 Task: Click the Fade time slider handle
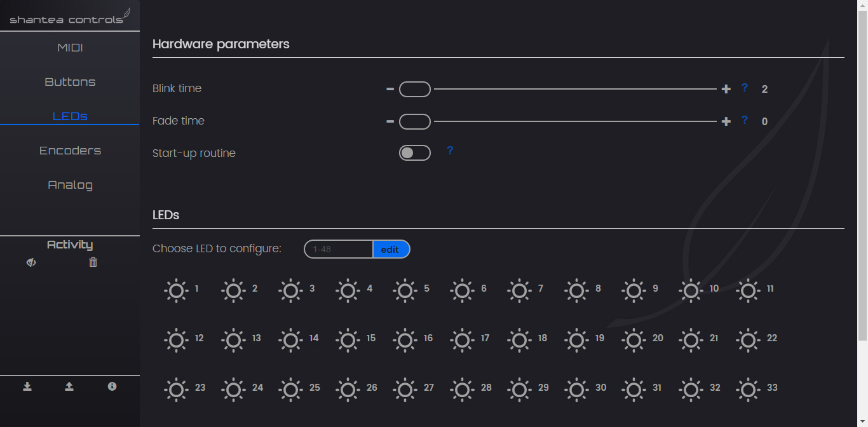click(414, 121)
